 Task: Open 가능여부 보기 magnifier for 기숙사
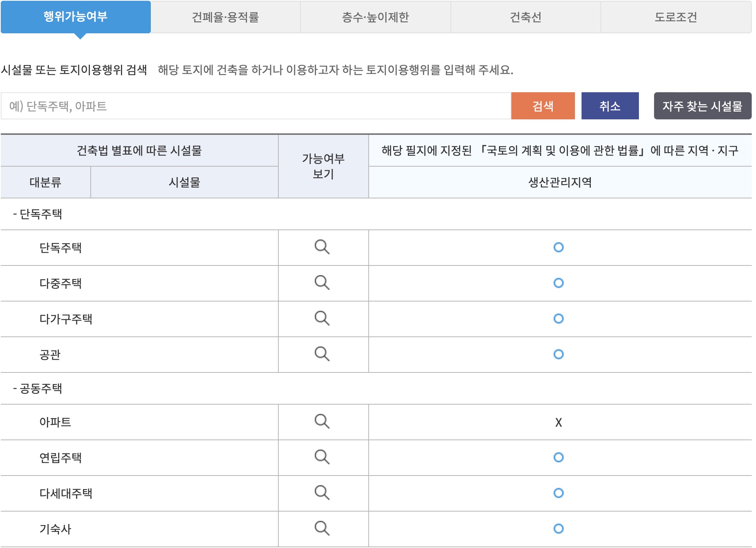[323, 528]
